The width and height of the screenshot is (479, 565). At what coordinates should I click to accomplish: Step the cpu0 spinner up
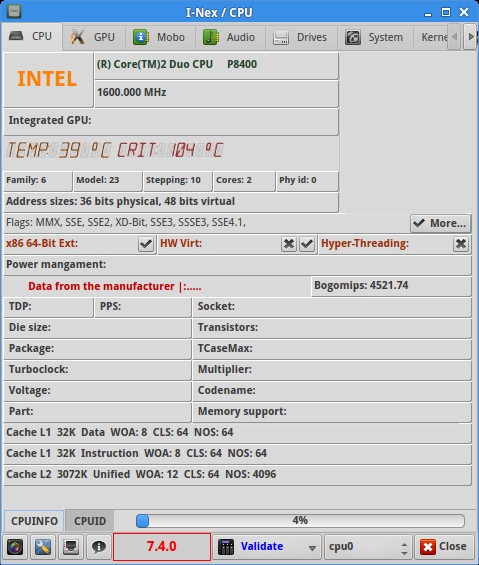click(404, 543)
